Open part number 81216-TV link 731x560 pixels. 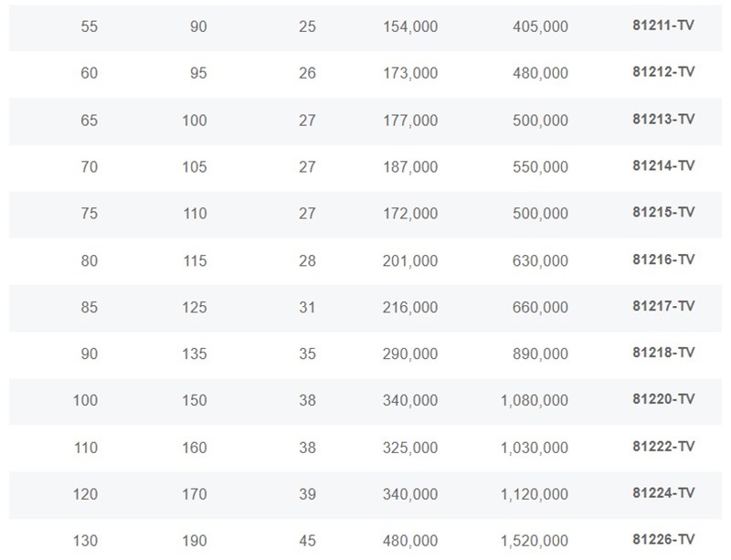pyautogui.click(x=663, y=259)
